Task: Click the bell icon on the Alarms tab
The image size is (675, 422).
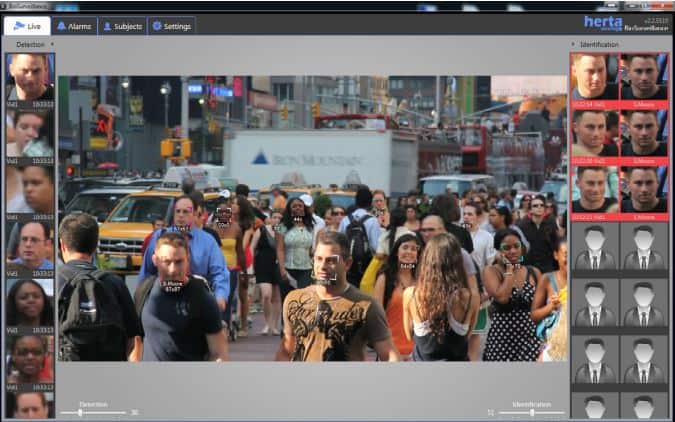Action: (62, 26)
